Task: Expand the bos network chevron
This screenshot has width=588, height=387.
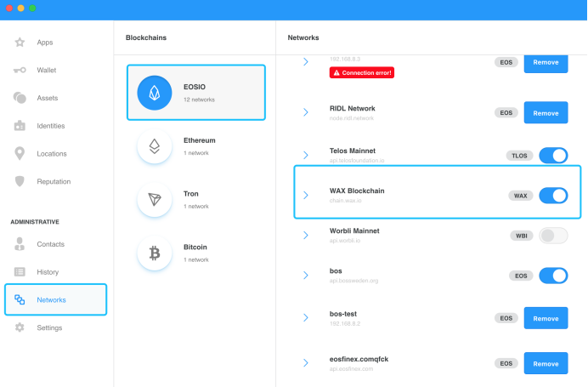Action: coord(306,276)
